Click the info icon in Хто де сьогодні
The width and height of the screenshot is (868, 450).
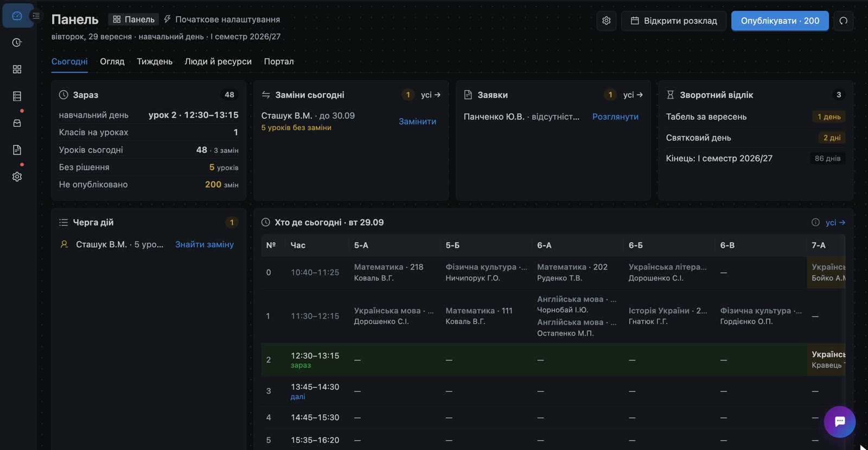tap(815, 222)
